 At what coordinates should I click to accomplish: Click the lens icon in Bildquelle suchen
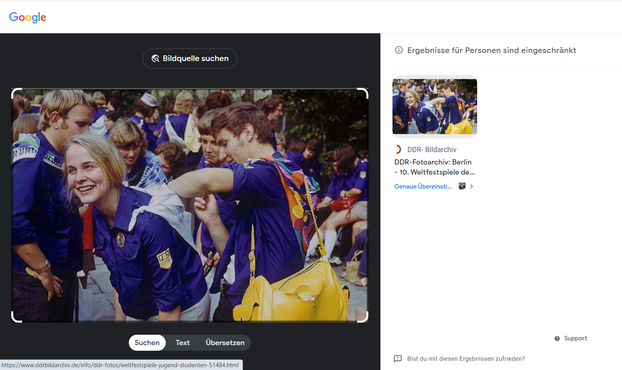tap(155, 59)
